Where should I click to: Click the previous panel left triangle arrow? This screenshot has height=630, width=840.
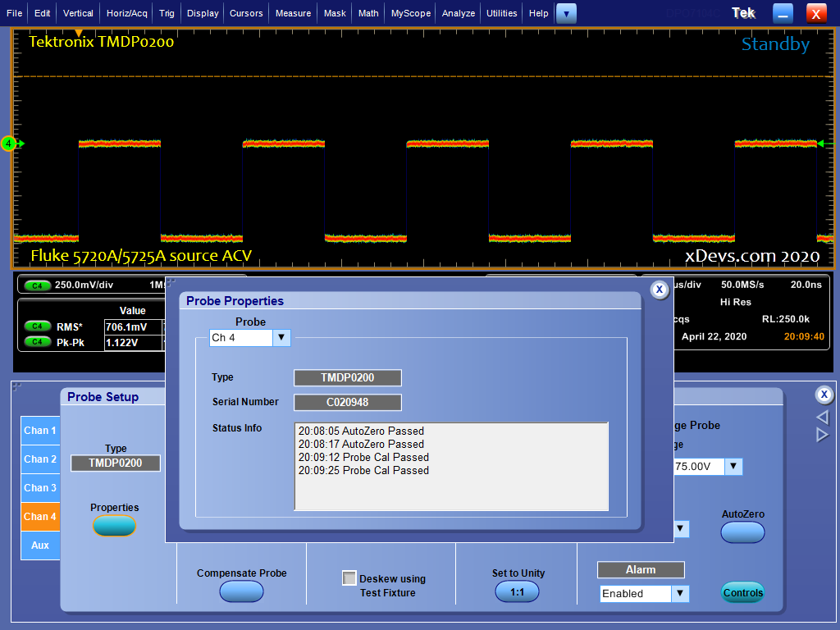tap(822, 418)
